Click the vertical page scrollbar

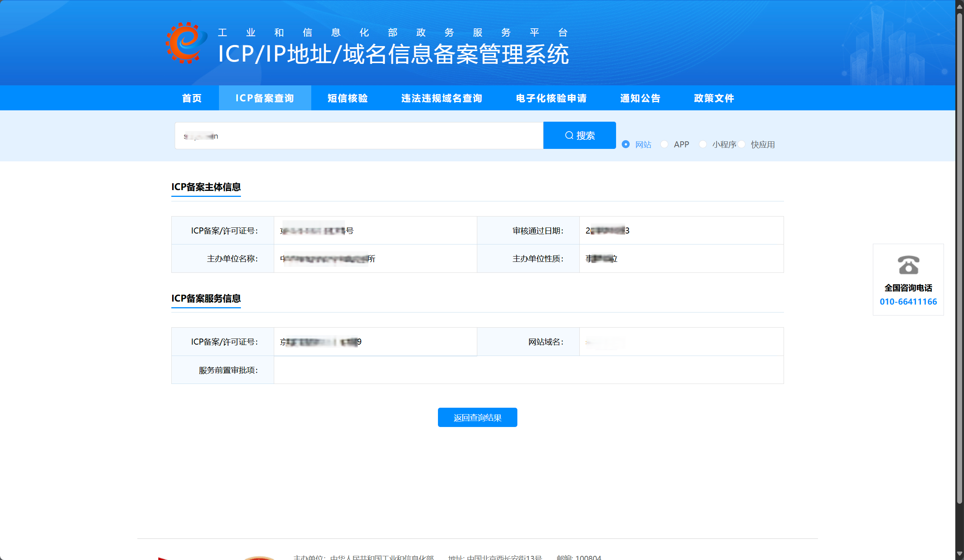959,258
